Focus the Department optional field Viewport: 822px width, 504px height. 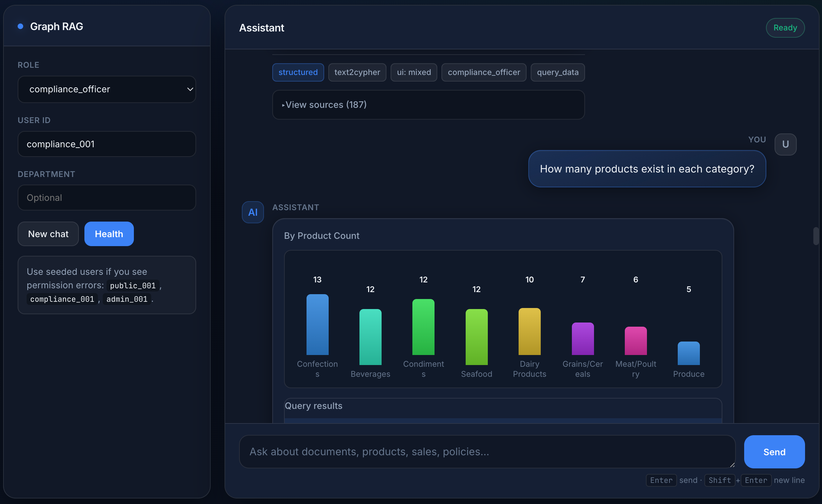107,198
